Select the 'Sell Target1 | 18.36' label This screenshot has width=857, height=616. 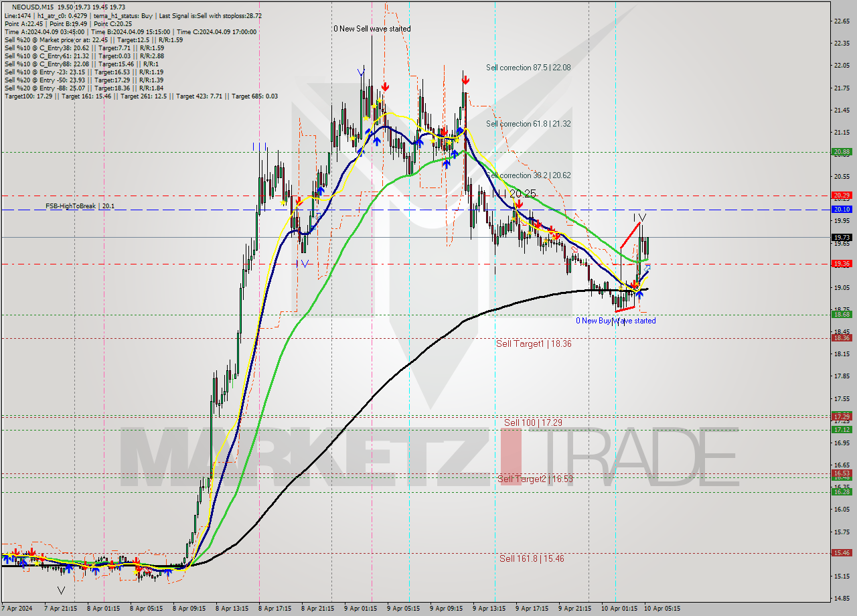click(534, 343)
